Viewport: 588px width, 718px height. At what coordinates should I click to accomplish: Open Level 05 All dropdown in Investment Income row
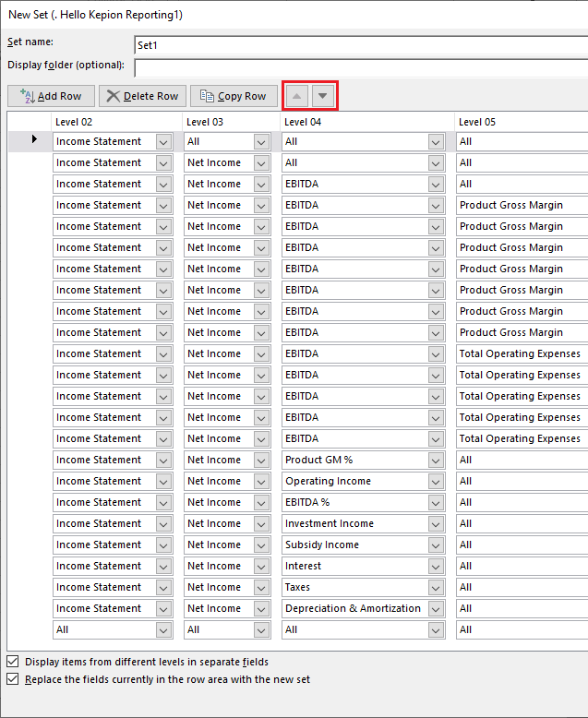(x=522, y=523)
